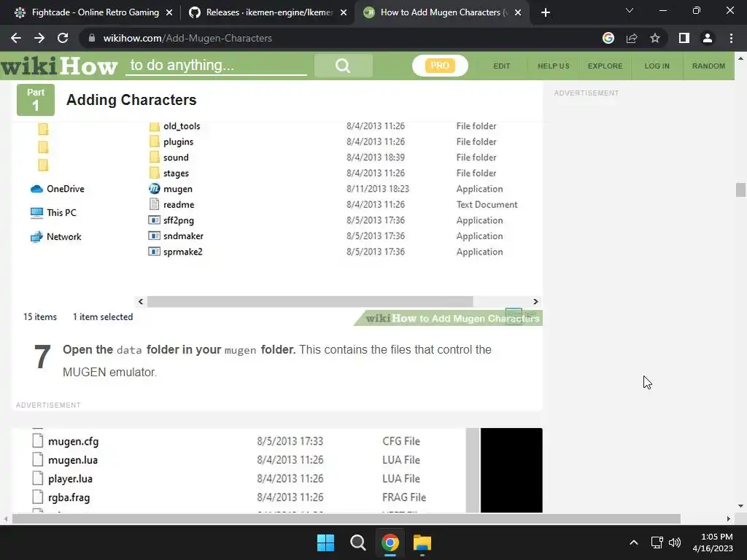Click the 'plugins' folder row
Viewport: 747px width, 560px height.
(333, 142)
